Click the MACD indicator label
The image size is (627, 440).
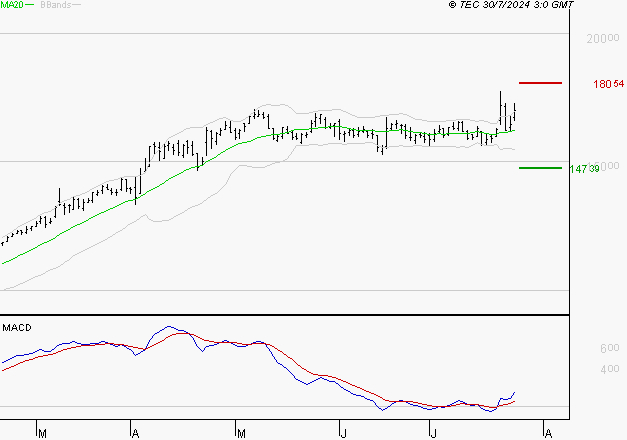(x=17, y=328)
